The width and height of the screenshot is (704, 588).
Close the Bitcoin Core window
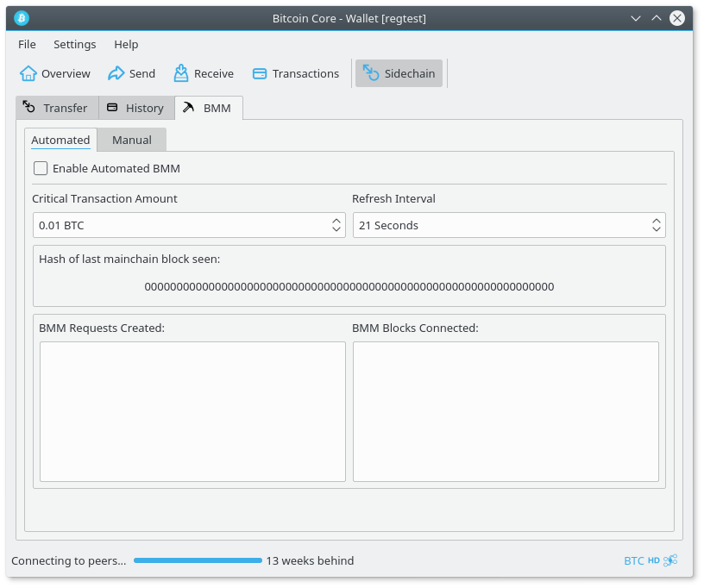pyautogui.click(x=677, y=18)
